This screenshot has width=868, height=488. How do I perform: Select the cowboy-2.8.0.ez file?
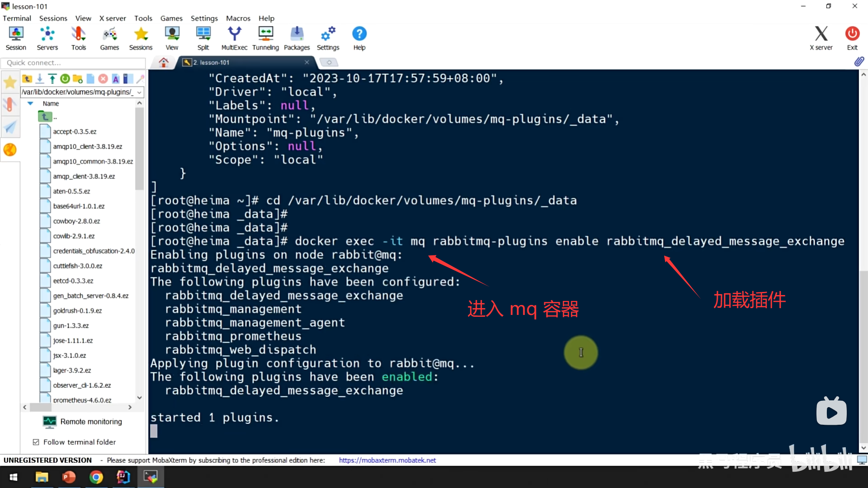pos(76,221)
